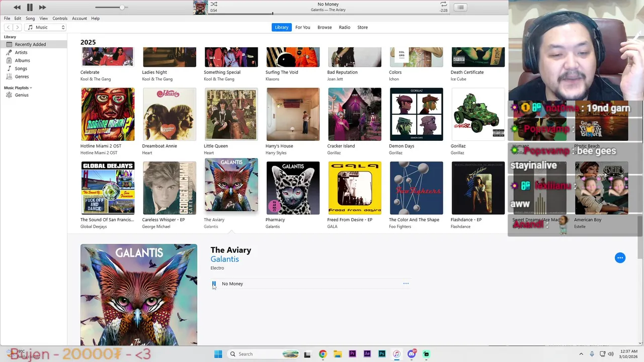The width and height of the screenshot is (644, 362).
Task: Open the View menu
Action: (44, 18)
